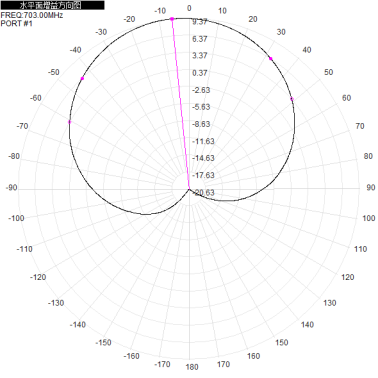
Task: Click the positive 160 degree angle label
Action: 253,356
